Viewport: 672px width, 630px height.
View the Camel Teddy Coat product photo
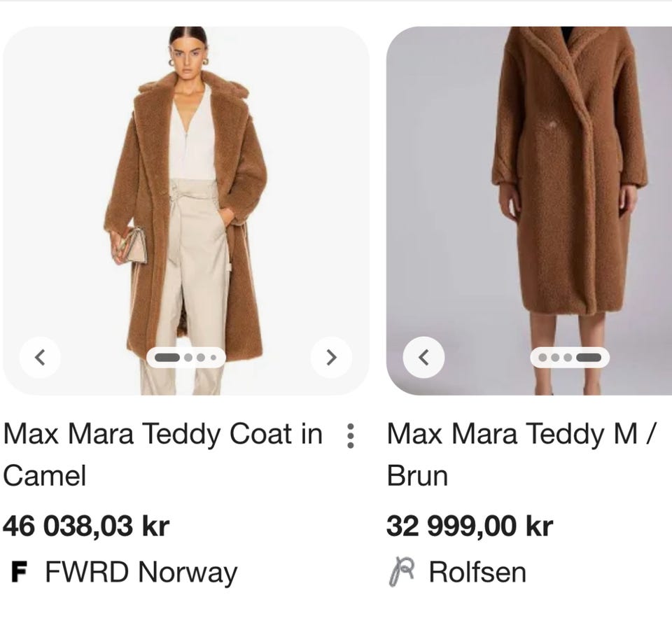point(186,211)
